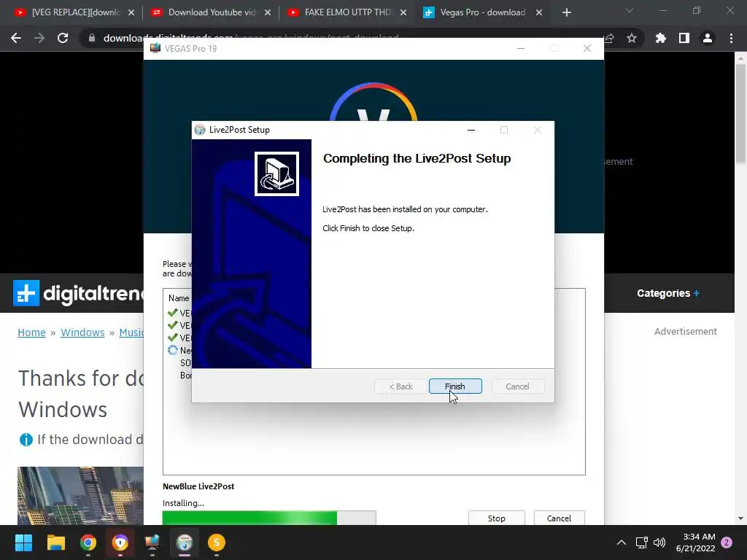Bookmark this page with star icon
The image size is (747, 560).
click(632, 38)
